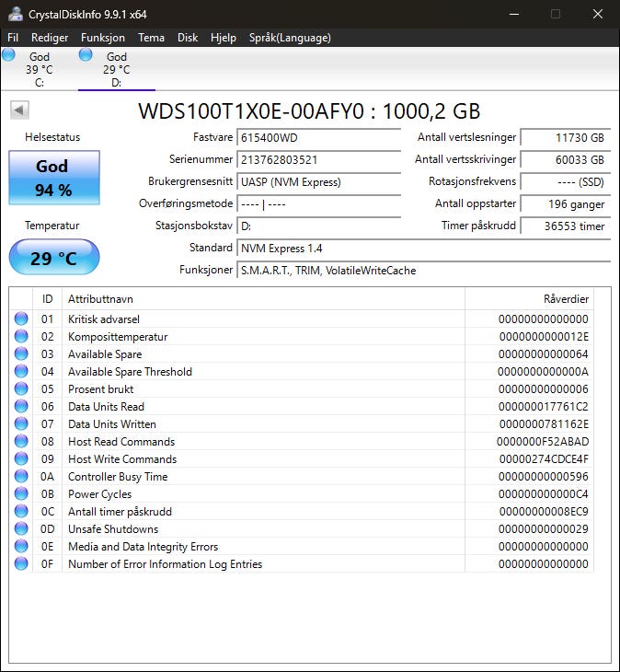Image resolution: width=620 pixels, height=672 pixels.
Task: Click the status orb for Controller Busy Time
Action: 21,476
